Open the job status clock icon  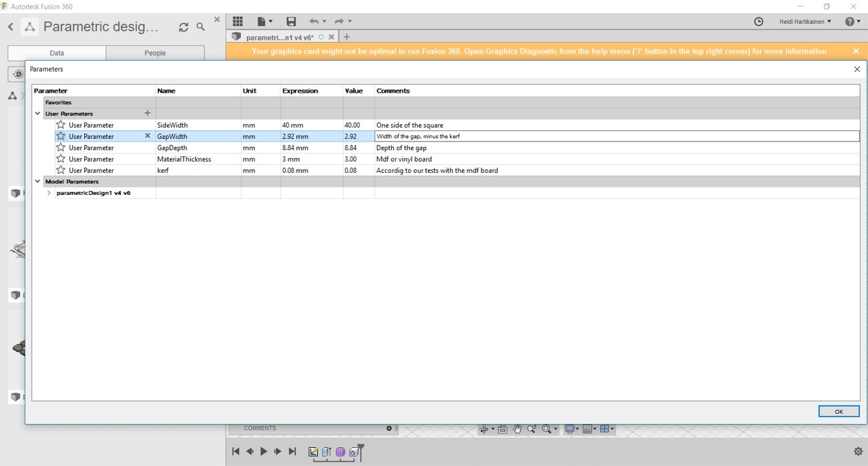point(758,21)
